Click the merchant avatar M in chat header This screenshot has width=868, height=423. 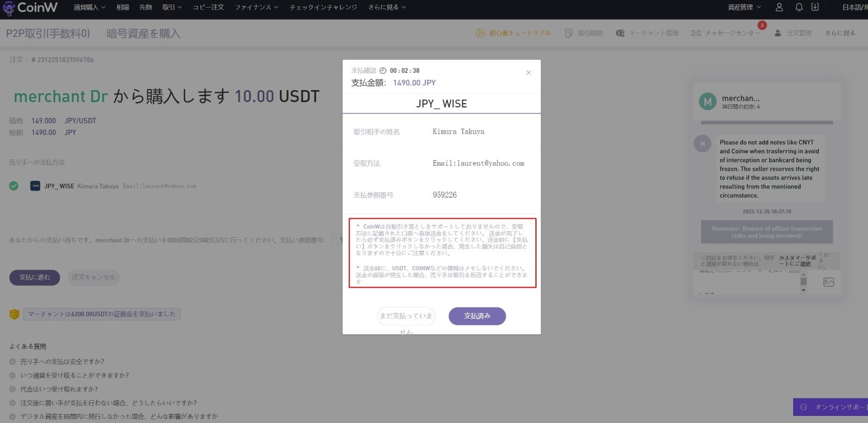(x=707, y=102)
